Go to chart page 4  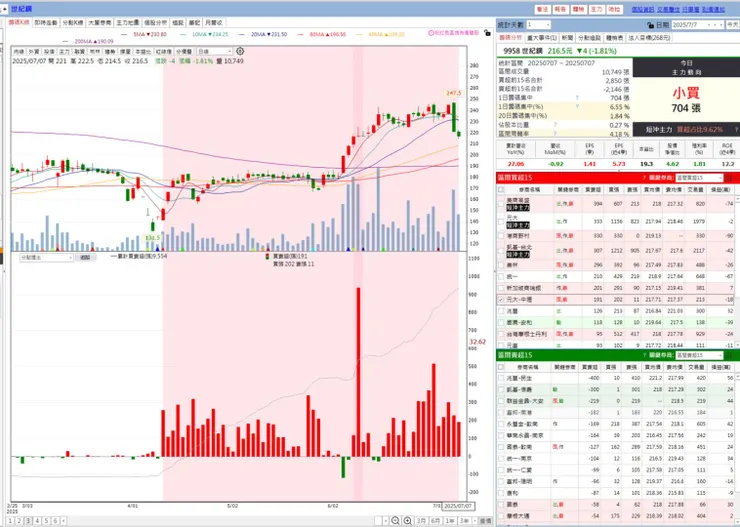(37, 521)
